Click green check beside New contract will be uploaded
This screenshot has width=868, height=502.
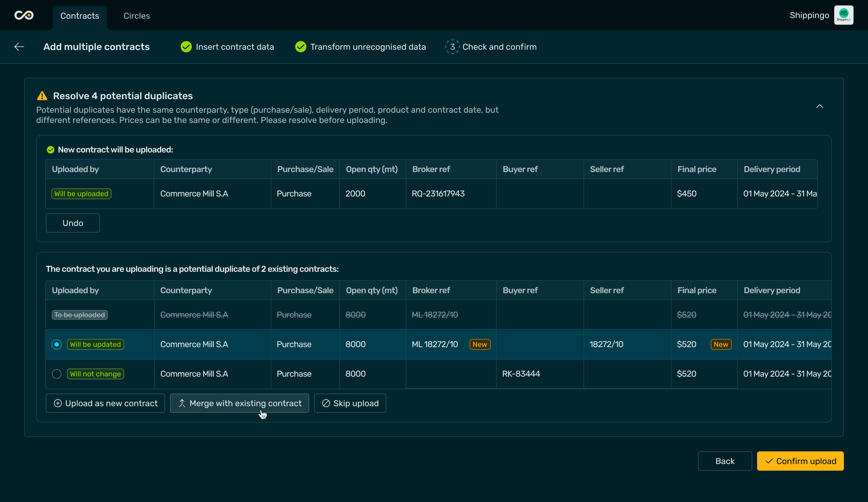click(51, 150)
